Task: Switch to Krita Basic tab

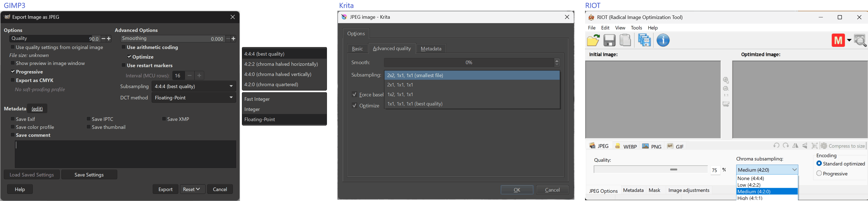Action: [357, 49]
